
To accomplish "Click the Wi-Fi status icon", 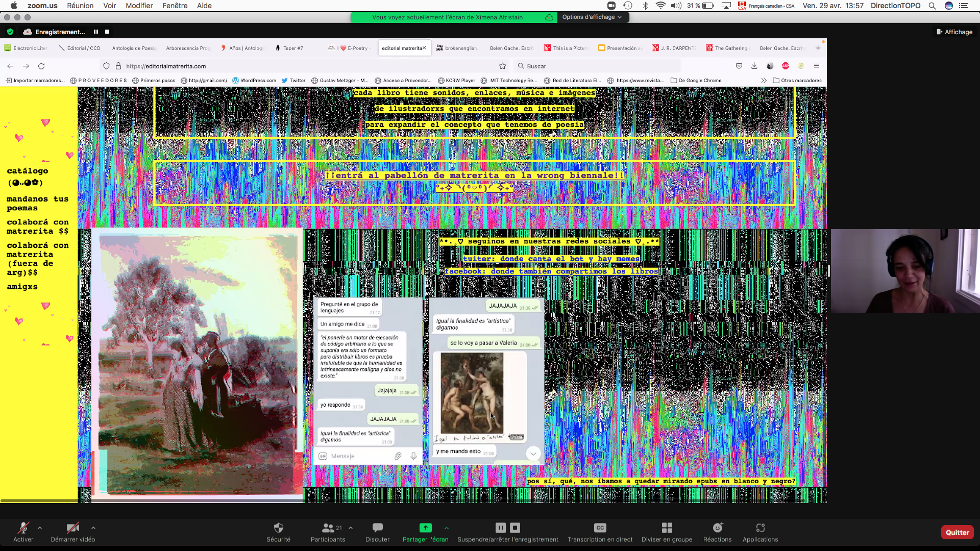I will click(660, 6).
